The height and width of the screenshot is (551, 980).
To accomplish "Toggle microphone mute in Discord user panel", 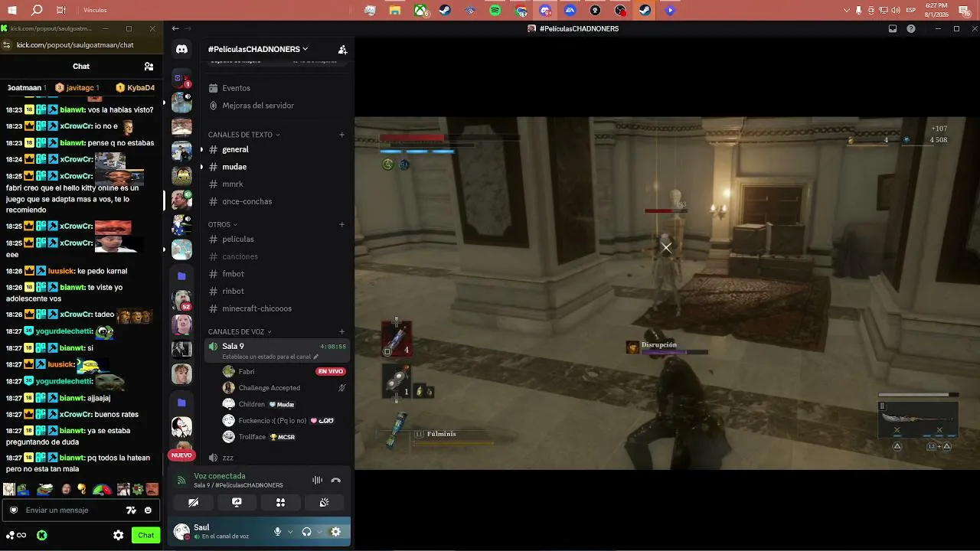I will pyautogui.click(x=277, y=532).
